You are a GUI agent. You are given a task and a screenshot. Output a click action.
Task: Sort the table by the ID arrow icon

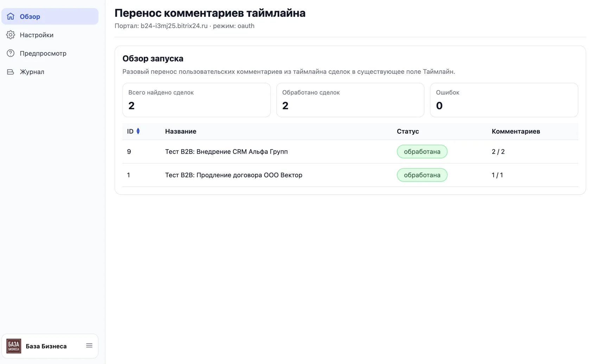(138, 131)
